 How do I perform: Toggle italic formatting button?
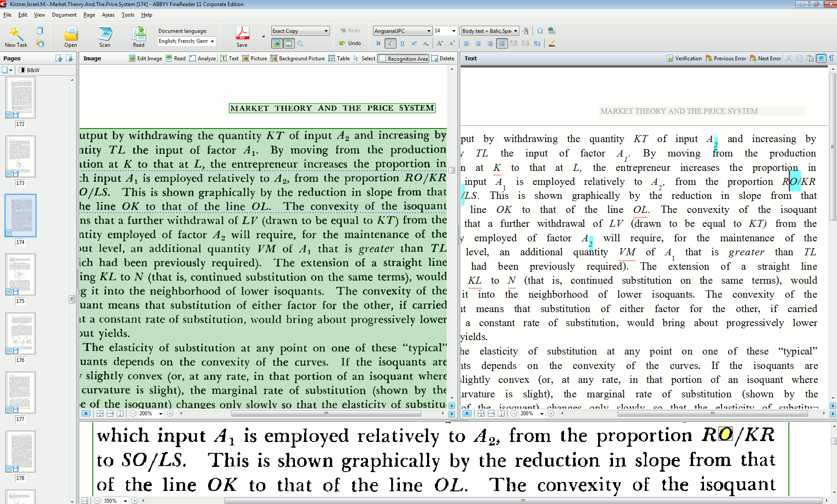[390, 43]
